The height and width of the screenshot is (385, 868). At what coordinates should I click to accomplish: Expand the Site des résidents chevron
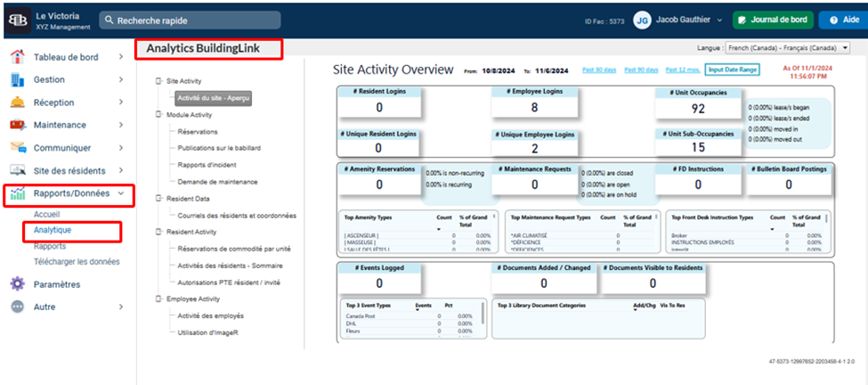click(120, 170)
